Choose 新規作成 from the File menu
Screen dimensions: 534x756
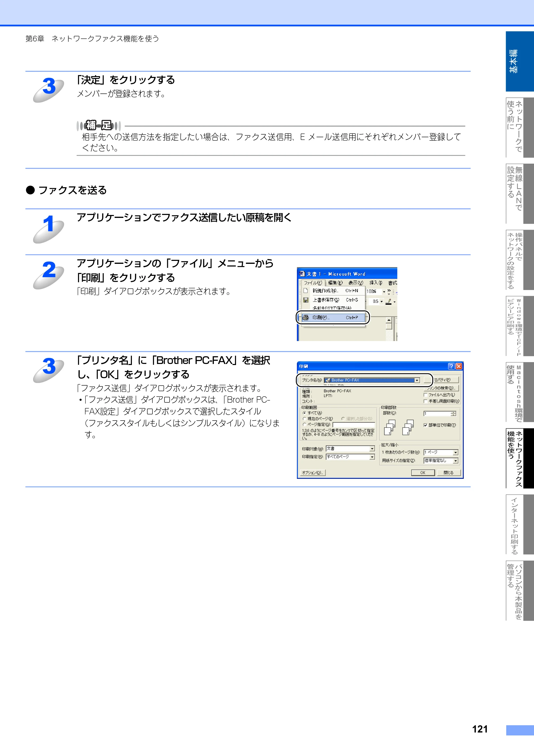333,291
